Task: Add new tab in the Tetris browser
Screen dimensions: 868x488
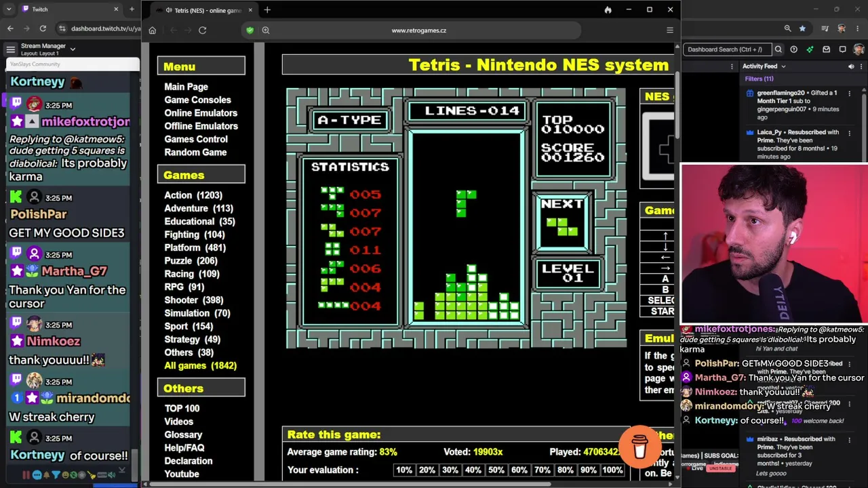Action: (x=267, y=10)
